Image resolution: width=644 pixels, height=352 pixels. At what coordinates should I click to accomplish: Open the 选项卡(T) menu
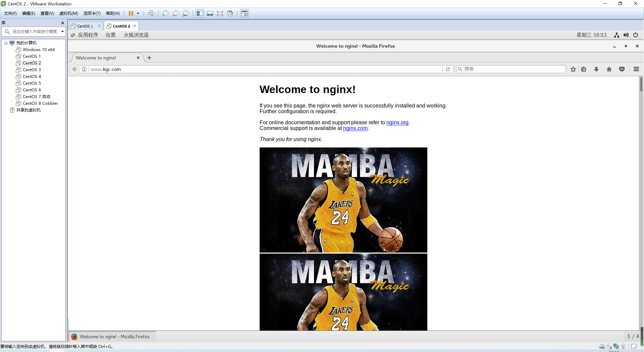[92, 13]
